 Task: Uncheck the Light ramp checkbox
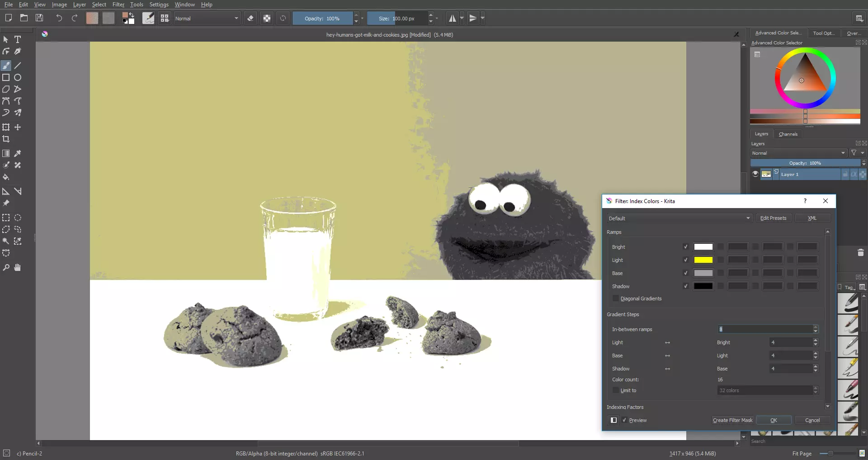pyautogui.click(x=685, y=260)
